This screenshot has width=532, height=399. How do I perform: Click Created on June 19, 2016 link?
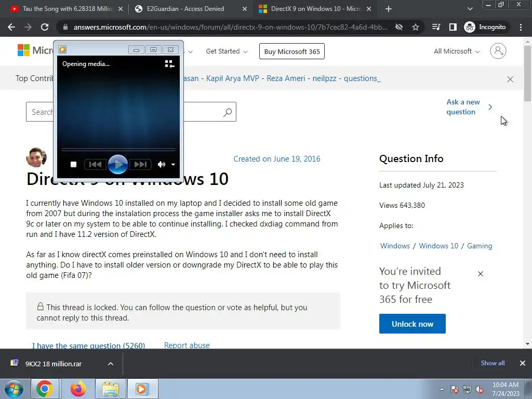tap(277, 159)
